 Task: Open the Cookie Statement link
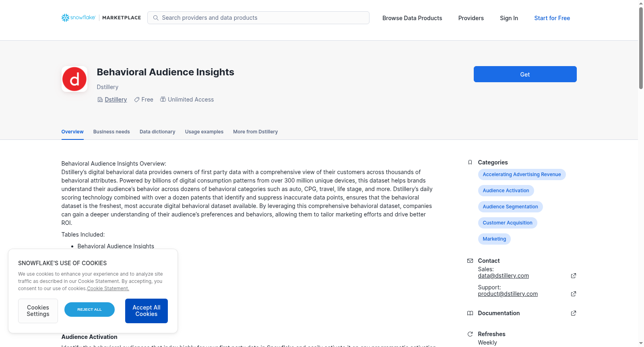click(x=108, y=289)
